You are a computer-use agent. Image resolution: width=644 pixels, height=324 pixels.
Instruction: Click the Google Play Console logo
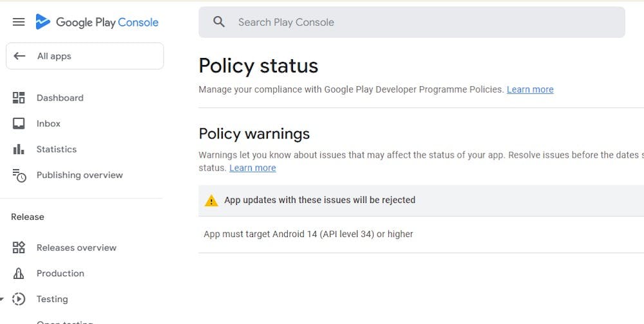(x=97, y=22)
